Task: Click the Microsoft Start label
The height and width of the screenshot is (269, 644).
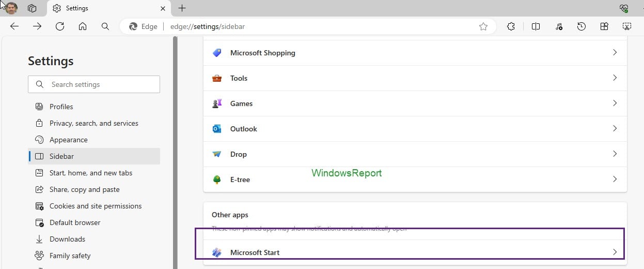Action: pyautogui.click(x=255, y=252)
